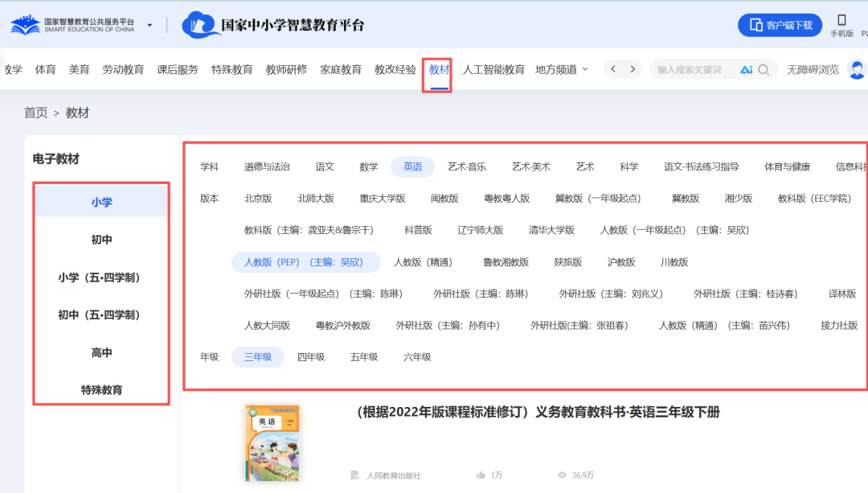The height and width of the screenshot is (493, 868).
Task: Click the right chevron next to search
Action: pyautogui.click(x=634, y=69)
